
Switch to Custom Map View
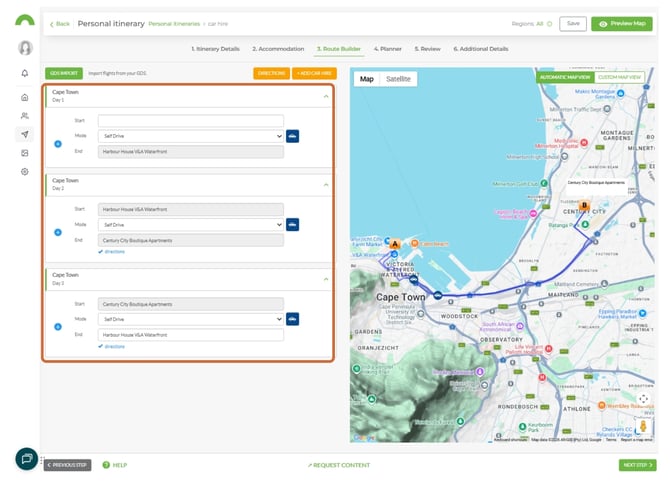coord(619,77)
